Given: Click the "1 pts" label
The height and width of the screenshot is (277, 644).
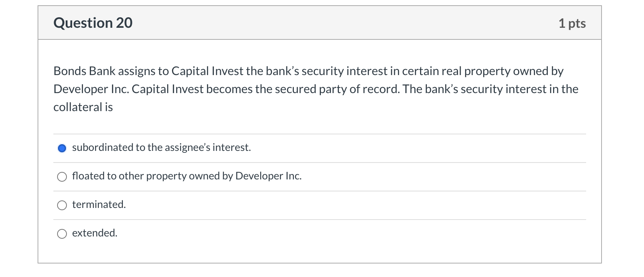Looking at the screenshot, I should pyautogui.click(x=572, y=23).
